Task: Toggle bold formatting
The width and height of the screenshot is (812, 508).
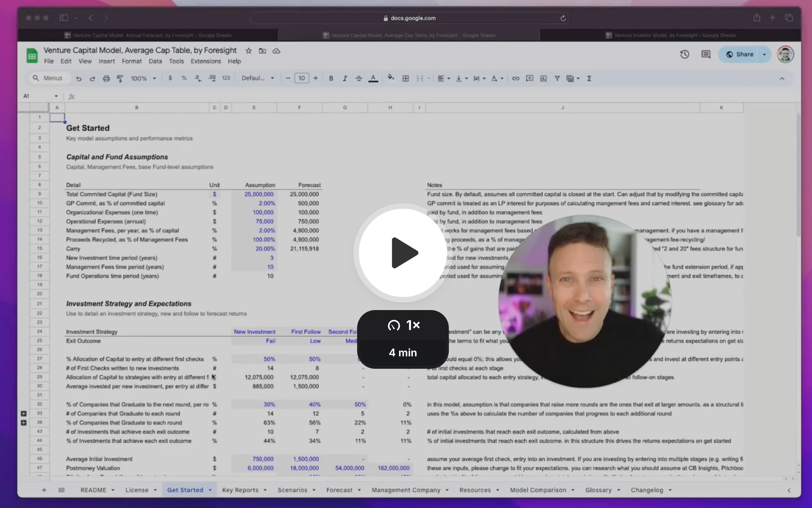Action: pyautogui.click(x=331, y=78)
